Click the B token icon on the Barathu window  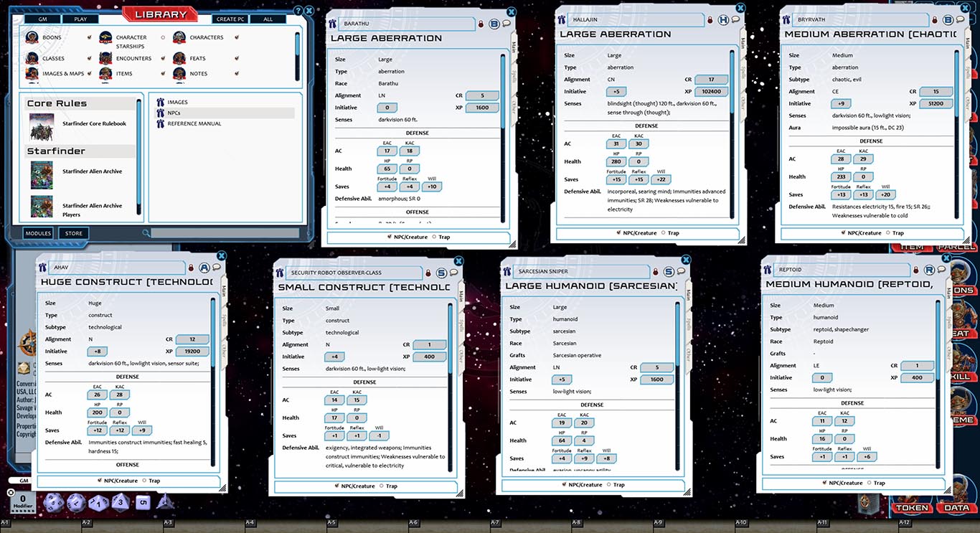pos(494,23)
